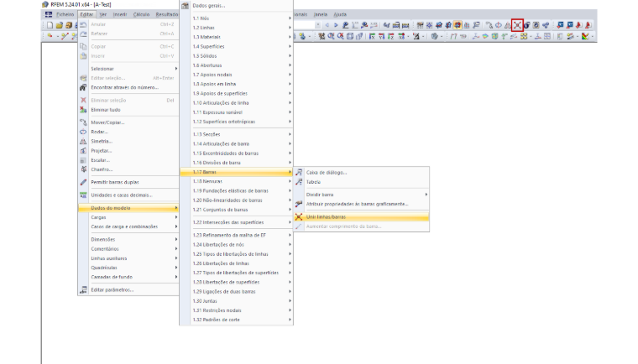This screenshot has height=364, width=638.
Task: Click the back arrow navigation icon
Action: [x=327, y=25]
